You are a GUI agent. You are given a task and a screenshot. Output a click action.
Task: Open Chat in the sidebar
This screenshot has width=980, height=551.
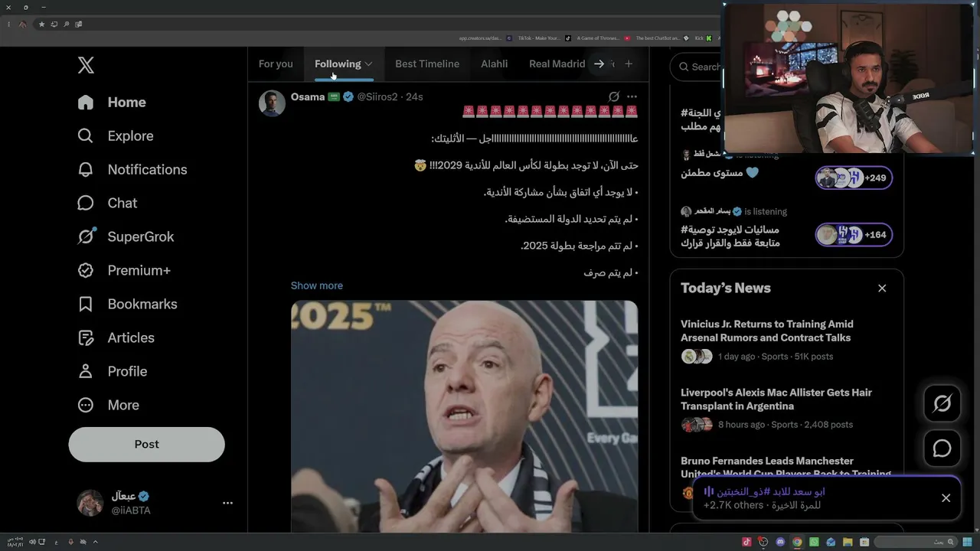click(107, 203)
